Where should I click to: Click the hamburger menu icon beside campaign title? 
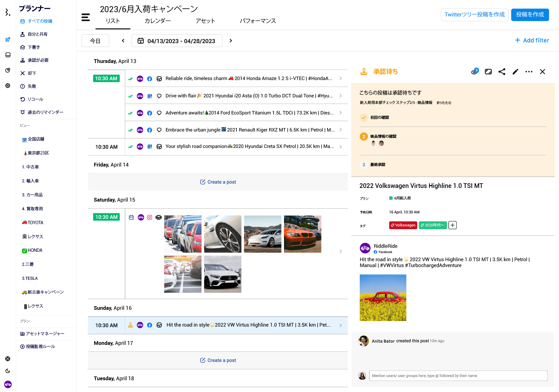tap(86, 17)
